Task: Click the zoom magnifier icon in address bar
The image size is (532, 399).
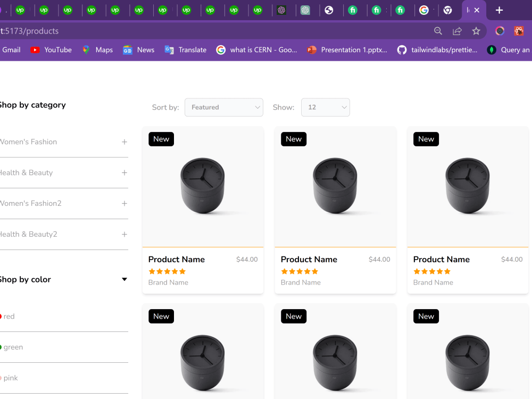Action: tap(438, 31)
